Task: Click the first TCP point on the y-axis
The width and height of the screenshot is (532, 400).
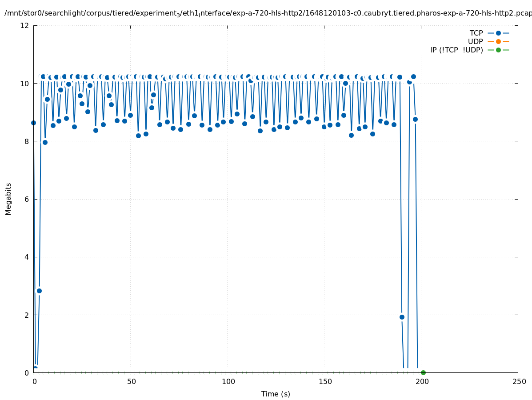Action: pos(33,123)
